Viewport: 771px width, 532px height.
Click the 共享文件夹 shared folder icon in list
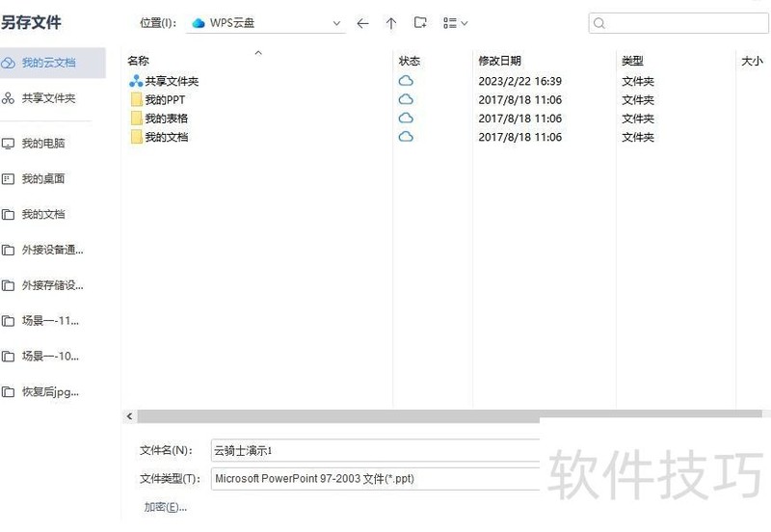[136, 81]
